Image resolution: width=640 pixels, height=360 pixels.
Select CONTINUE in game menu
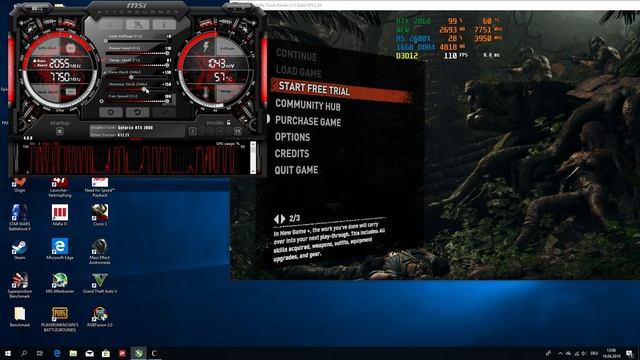[296, 55]
